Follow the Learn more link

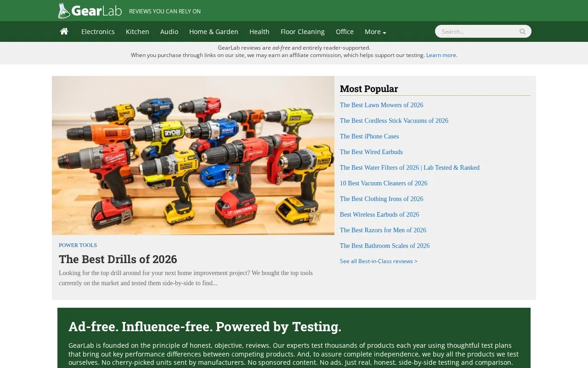(441, 55)
